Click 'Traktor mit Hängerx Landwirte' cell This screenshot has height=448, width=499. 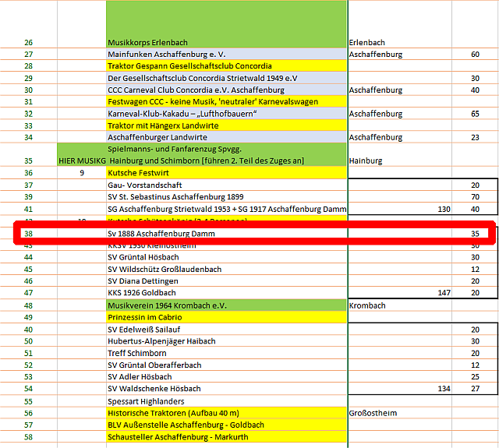pyautogui.click(x=226, y=125)
